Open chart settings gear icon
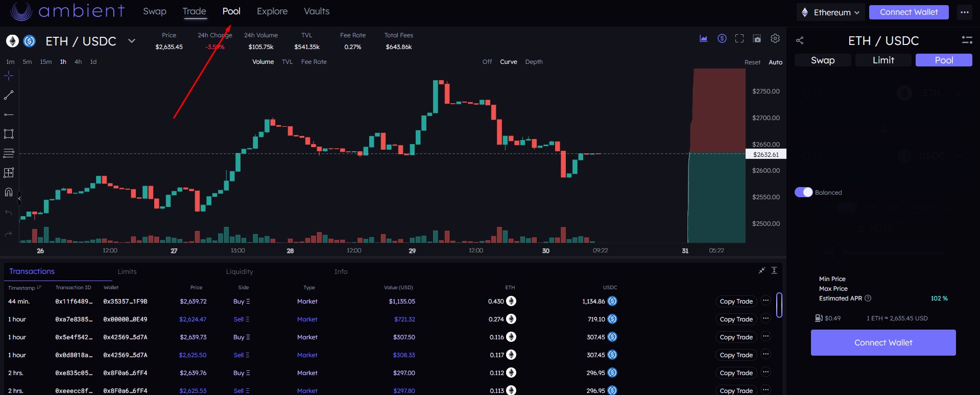Screen dimensions: 980x395 coord(775,39)
